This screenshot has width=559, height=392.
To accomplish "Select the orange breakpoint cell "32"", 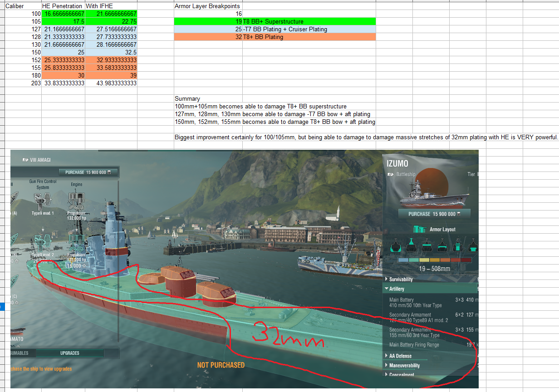I will pyautogui.click(x=208, y=37).
